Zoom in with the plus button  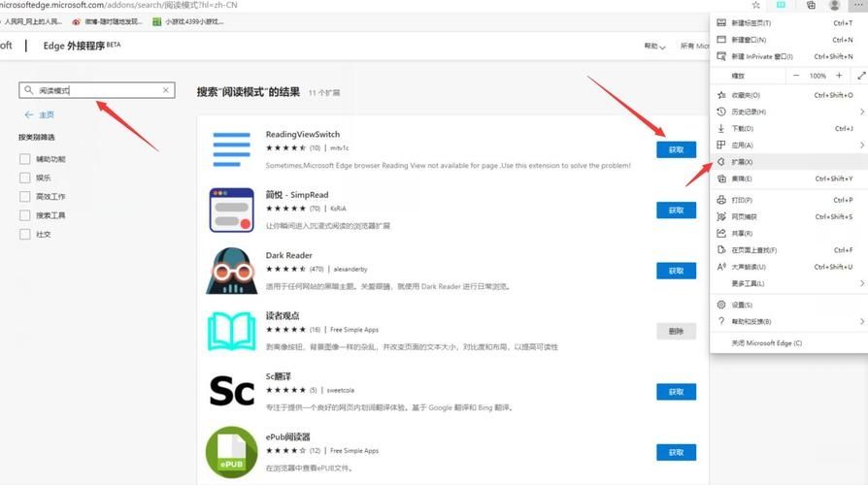(839, 76)
